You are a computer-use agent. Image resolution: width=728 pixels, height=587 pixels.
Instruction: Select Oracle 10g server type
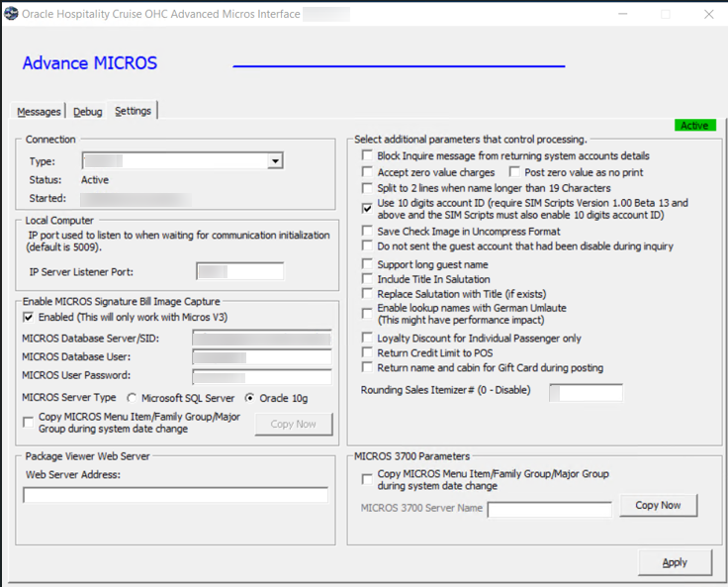click(x=249, y=398)
